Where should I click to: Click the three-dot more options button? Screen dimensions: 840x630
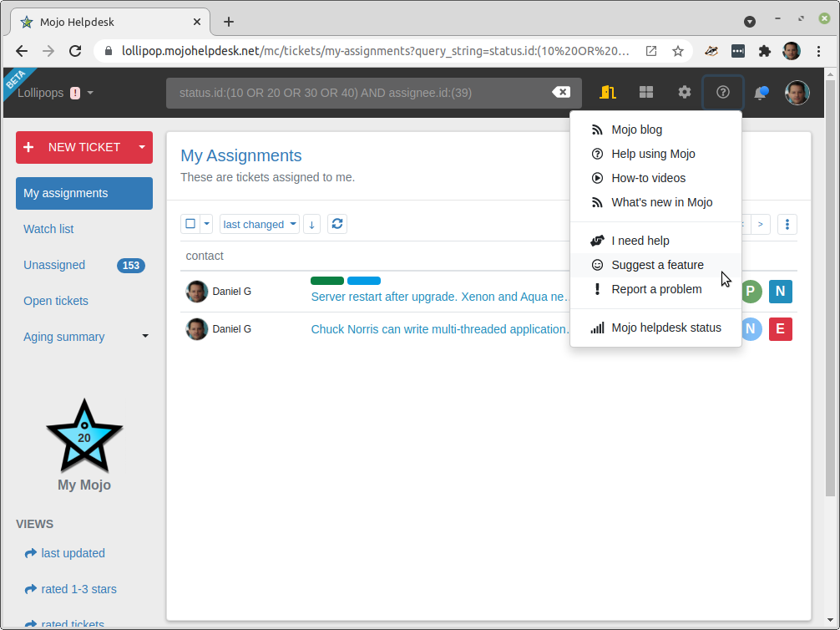[x=787, y=224]
